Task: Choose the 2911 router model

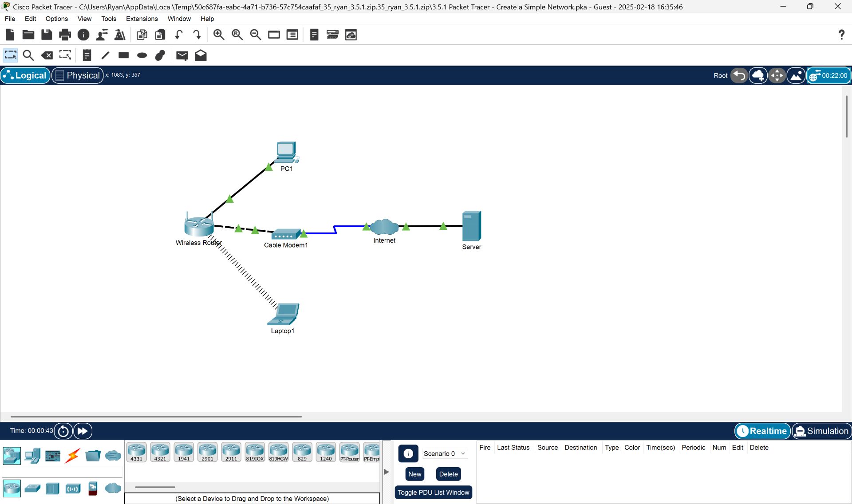Action: tap(231, 453)
